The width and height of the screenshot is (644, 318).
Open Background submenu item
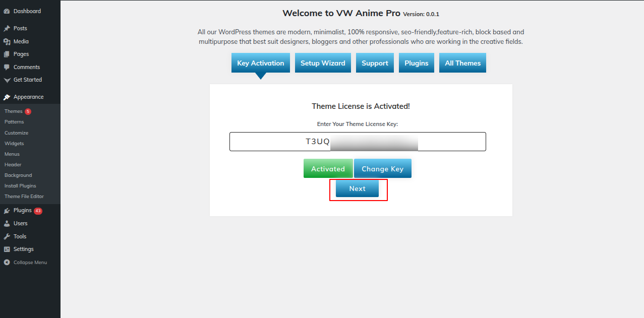pos(18,175)
